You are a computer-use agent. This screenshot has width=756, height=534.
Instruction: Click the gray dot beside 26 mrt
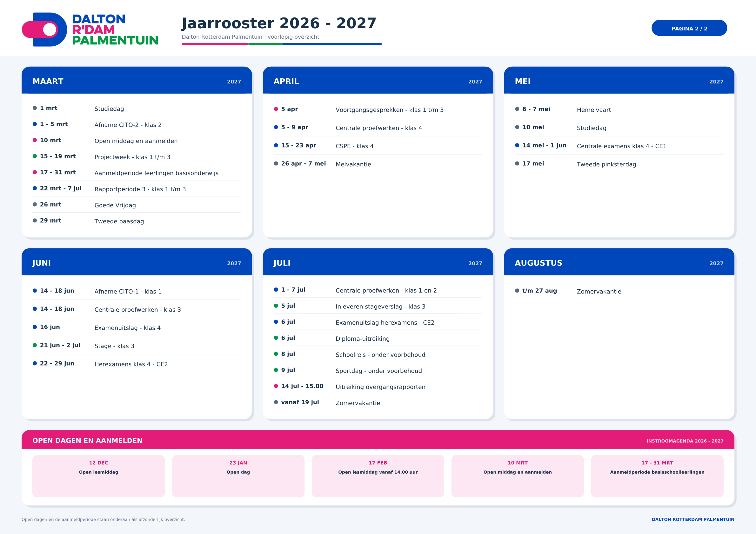pos(35,205)
